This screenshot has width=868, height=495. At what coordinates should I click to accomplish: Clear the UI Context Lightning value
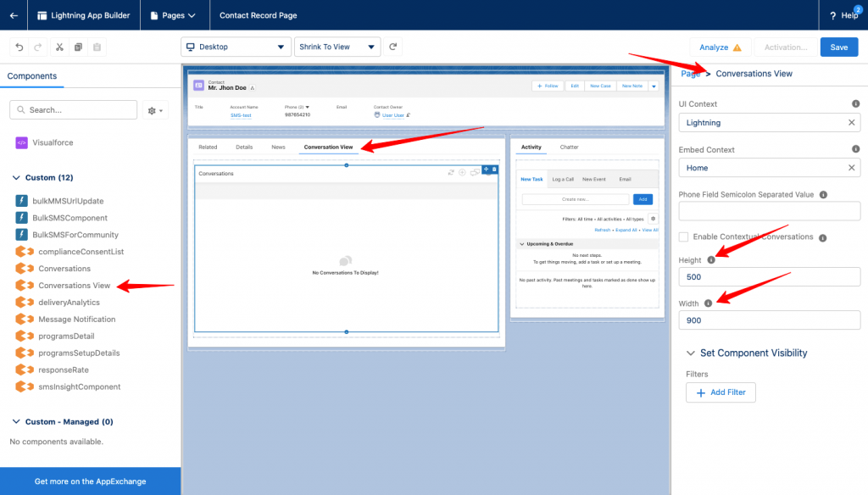(851, 123)
